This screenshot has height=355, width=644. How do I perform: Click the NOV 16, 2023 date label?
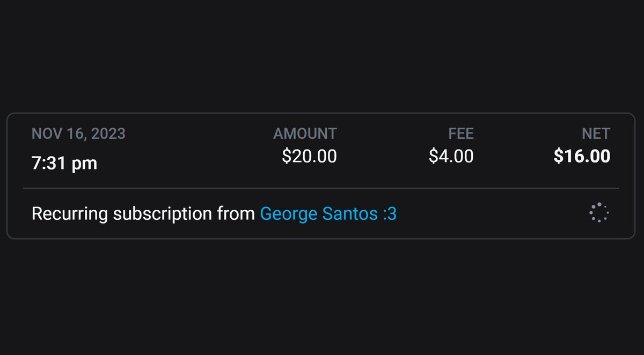(x=78, y=134)
